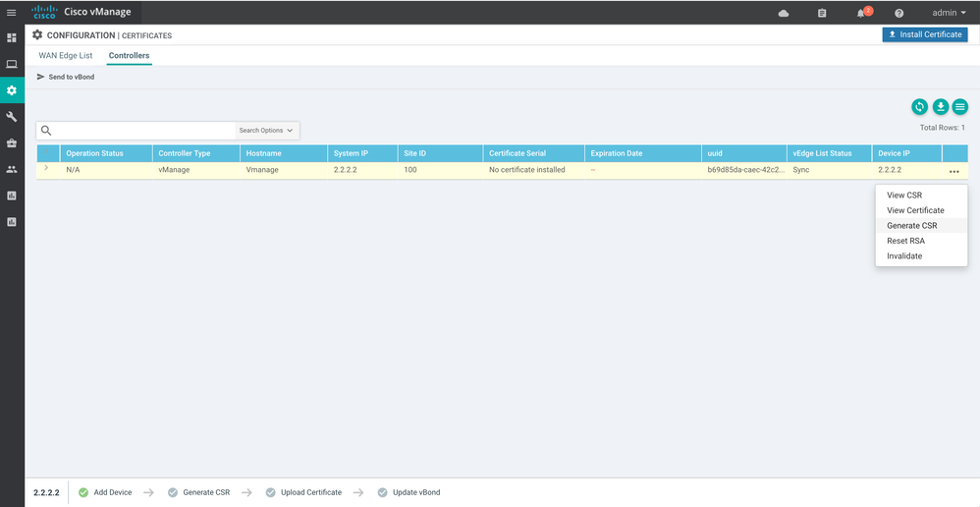Open the columns list menu icon

[x=960, y=107]
